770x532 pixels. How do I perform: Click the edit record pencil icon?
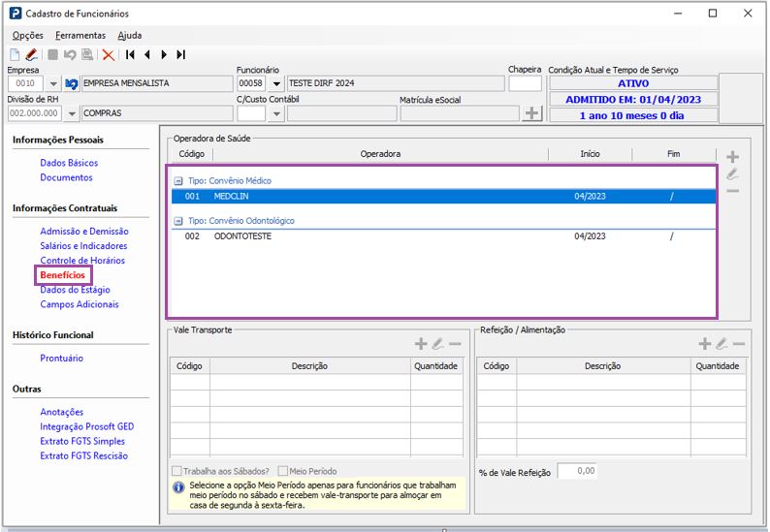tap(31, 55)
